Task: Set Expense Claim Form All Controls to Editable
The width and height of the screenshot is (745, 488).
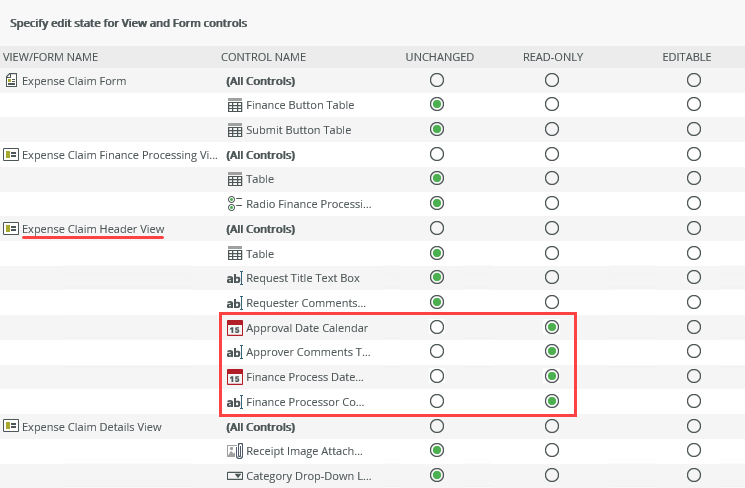Action: [x=694, y=80]
